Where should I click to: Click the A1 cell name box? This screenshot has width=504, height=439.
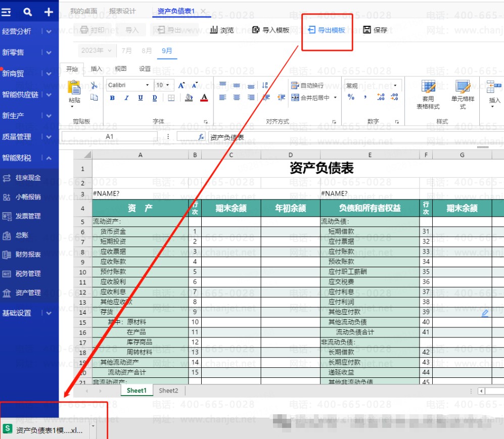[x=110, y=136]
